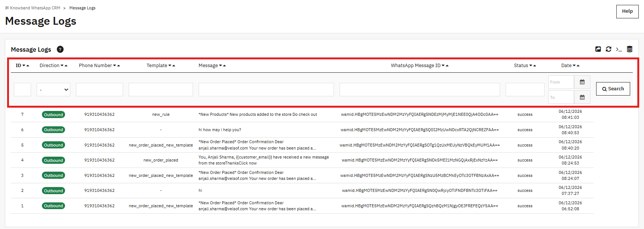Screen dimensions: 644x229
Task: Select message 'hi how may i help you?'
Action: (x=220, y=130)
